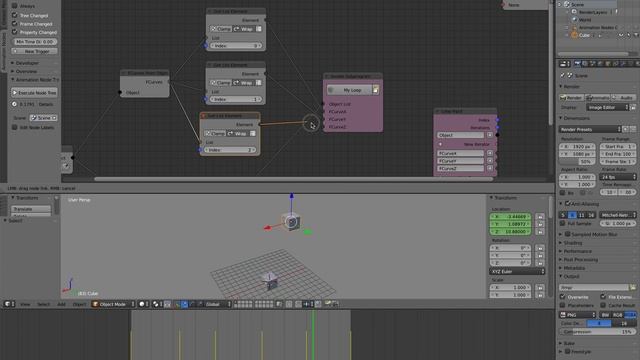Select the Render properties tab icon
The image size is (640, 360).
[577, 64]
